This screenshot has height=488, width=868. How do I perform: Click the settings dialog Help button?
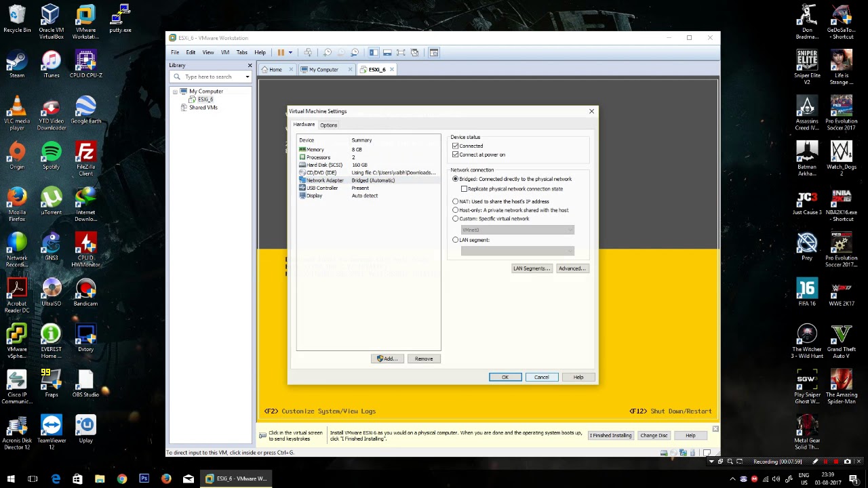pyautogui.click(x=578, y=378)
